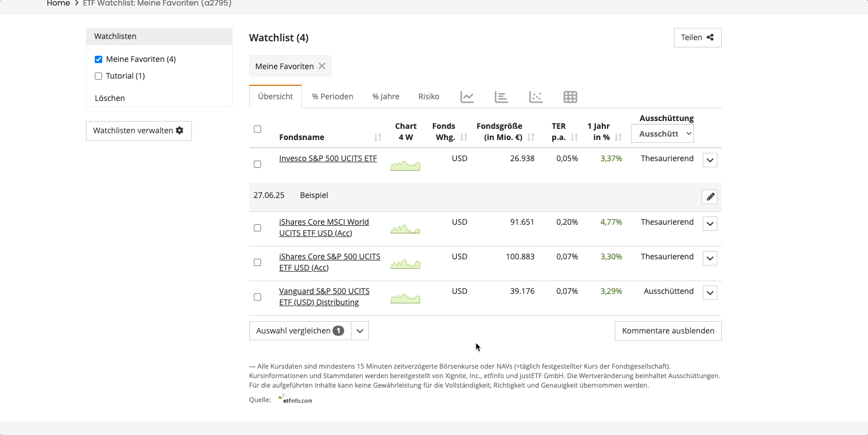Screen dimensions: 868x435
Task: Switch to the % Perioden tab
Action: click(x=332, y=96)
